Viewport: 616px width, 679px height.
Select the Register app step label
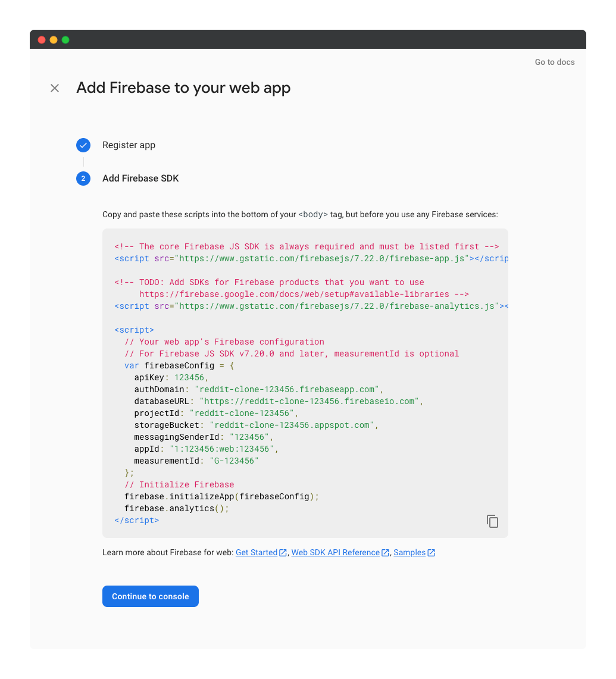coord(129,145)
